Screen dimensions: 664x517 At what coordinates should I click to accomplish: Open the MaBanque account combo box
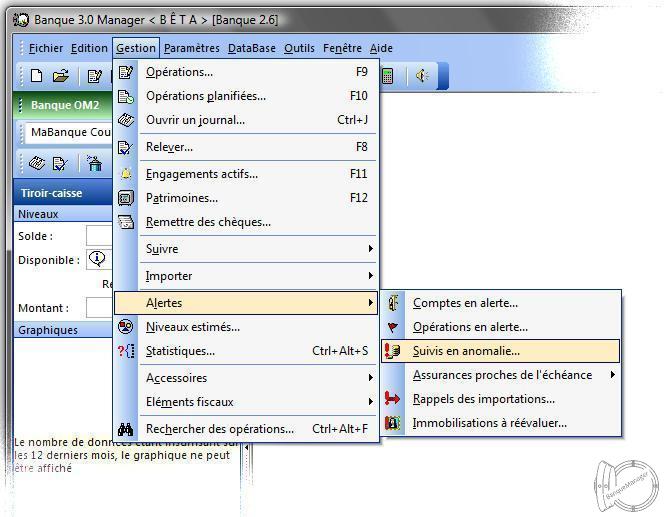pyautogui.click(x=68, y=132)
